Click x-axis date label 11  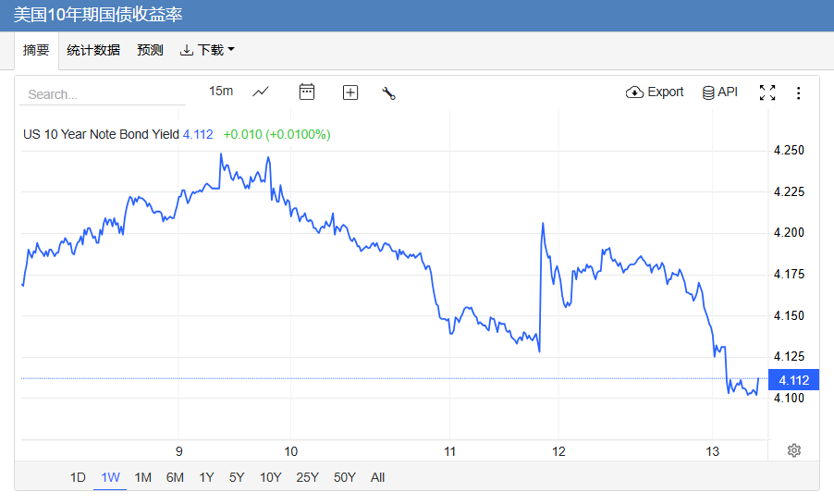coord(450,452)
